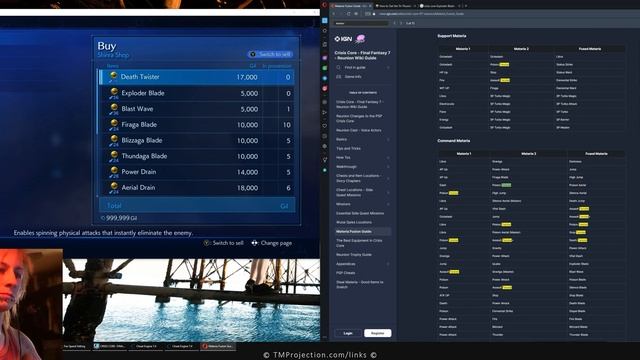Select the Firaga Blade item name

pos(139,124)
